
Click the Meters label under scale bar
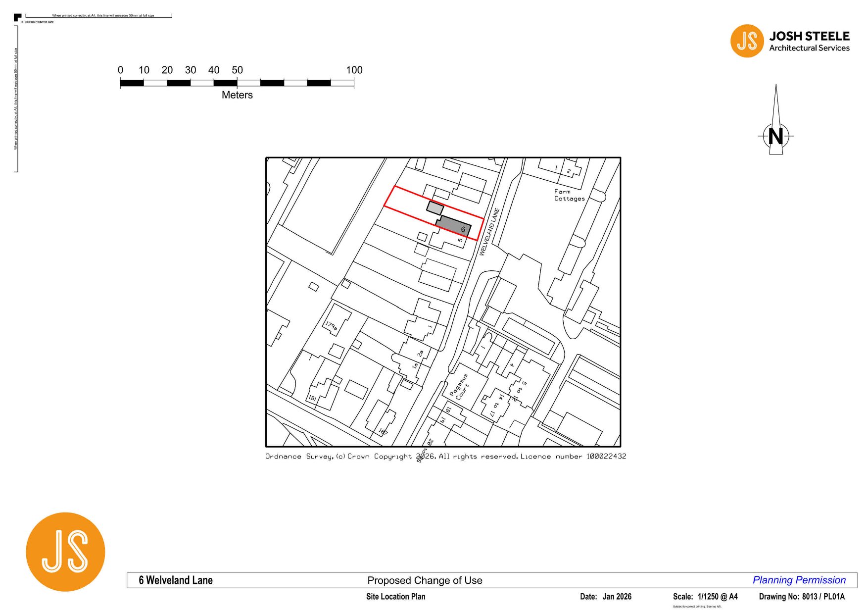(x=237, y=95)
